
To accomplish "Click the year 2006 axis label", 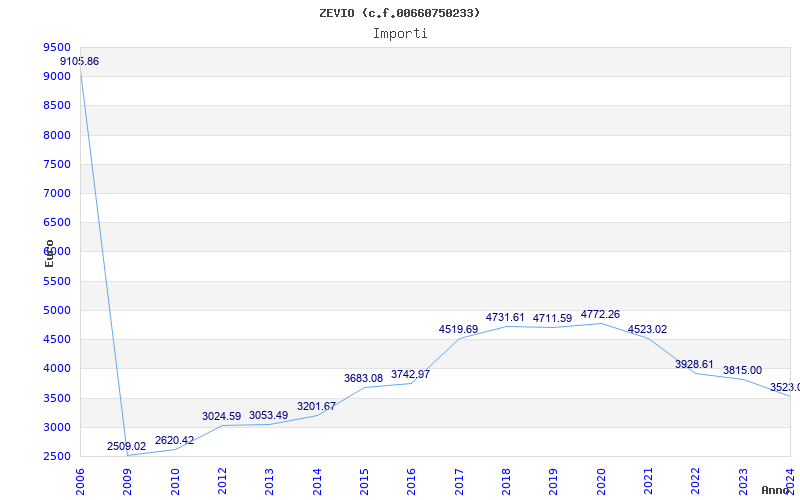I will pos(80,482).
